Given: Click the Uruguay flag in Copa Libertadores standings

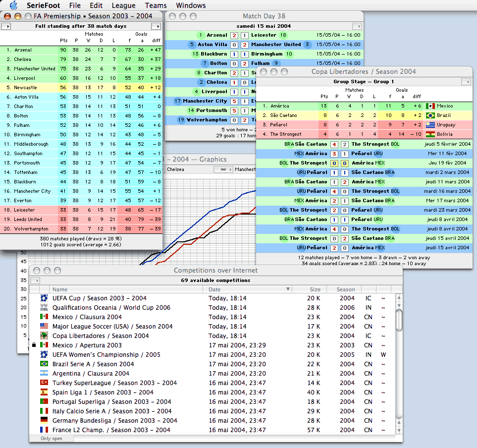Looking at the screenshot, I should point(430,125).
